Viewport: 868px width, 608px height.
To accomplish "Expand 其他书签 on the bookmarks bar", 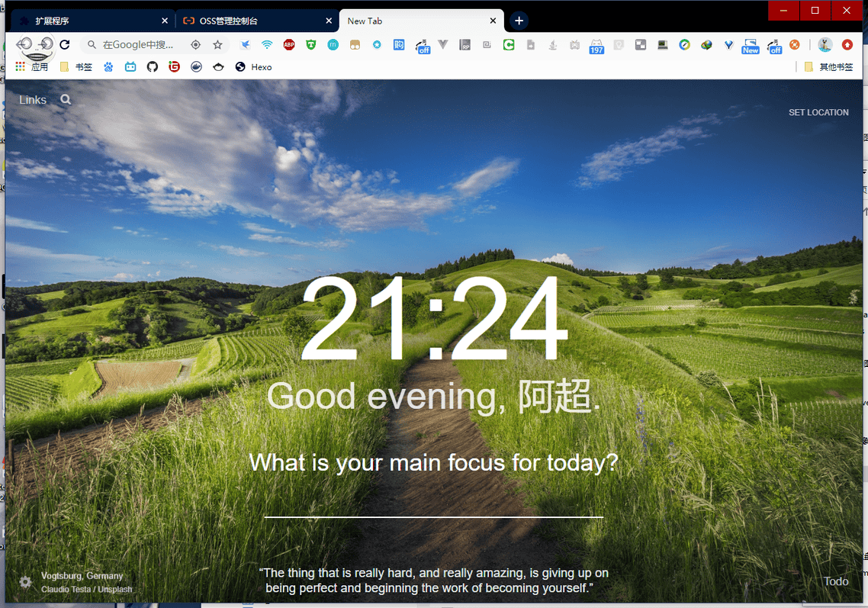I will click(837, 67).
